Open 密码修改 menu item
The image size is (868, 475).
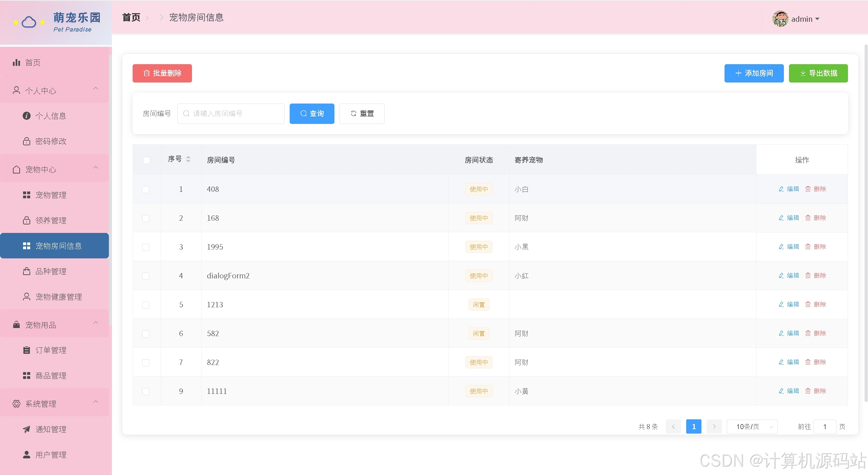click(x=54, y=141)
